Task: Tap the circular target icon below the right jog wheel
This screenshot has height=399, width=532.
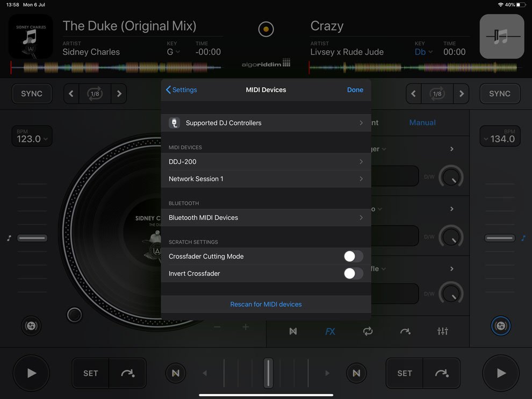Action: point(501,326)
